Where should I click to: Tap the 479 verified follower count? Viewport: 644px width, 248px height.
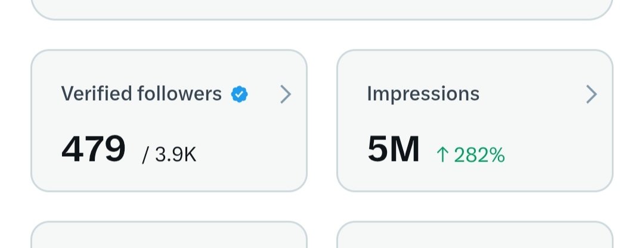(x=93, y=148)
